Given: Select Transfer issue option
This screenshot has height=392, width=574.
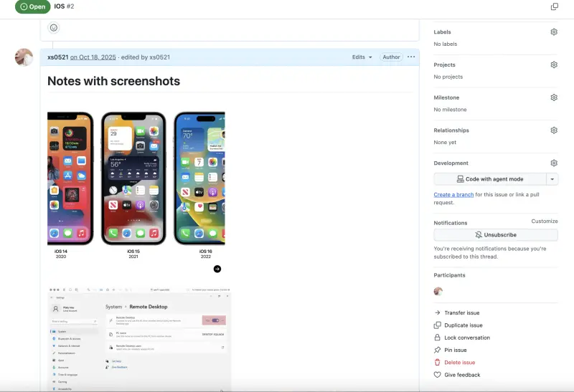Looking at the screenshot, I should (461, 313).
